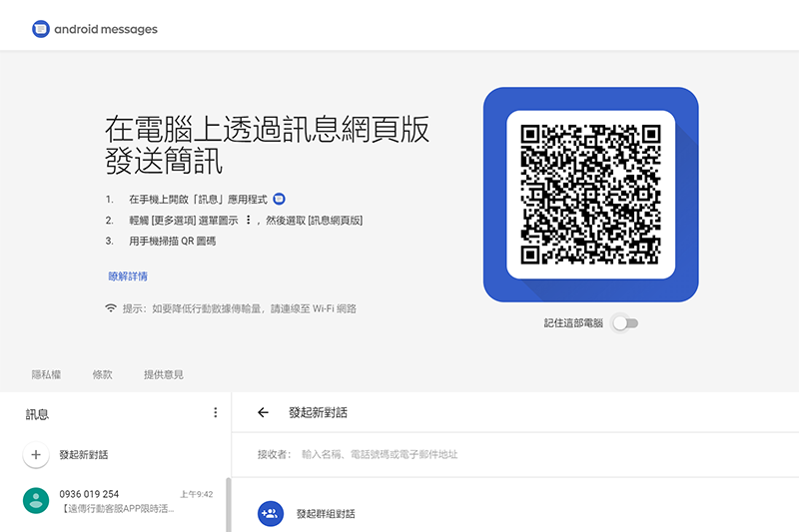The height and width of the screenshot is (532, 799).
Task: Click the conversation list scrollbar
Action: (x=229, y=504)
